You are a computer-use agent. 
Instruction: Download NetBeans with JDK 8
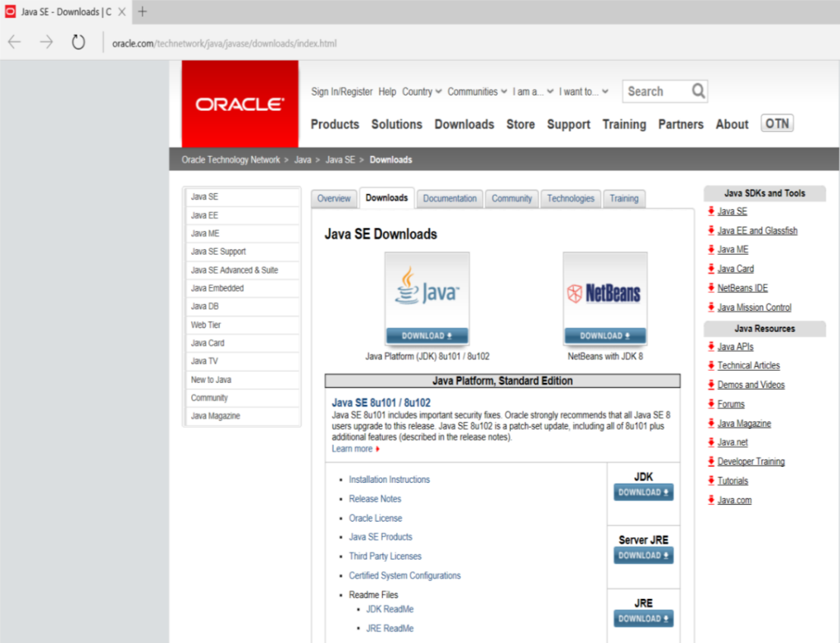point(605,336)
